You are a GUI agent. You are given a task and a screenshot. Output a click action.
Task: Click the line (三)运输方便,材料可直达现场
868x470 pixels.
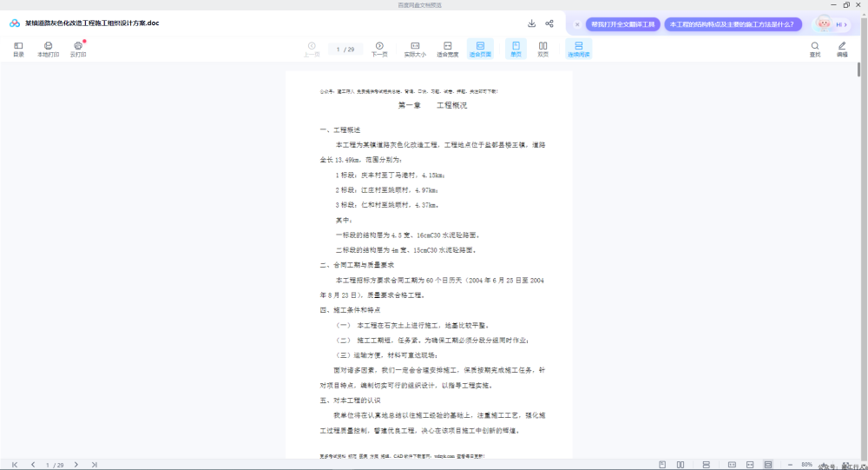(386, 355)
